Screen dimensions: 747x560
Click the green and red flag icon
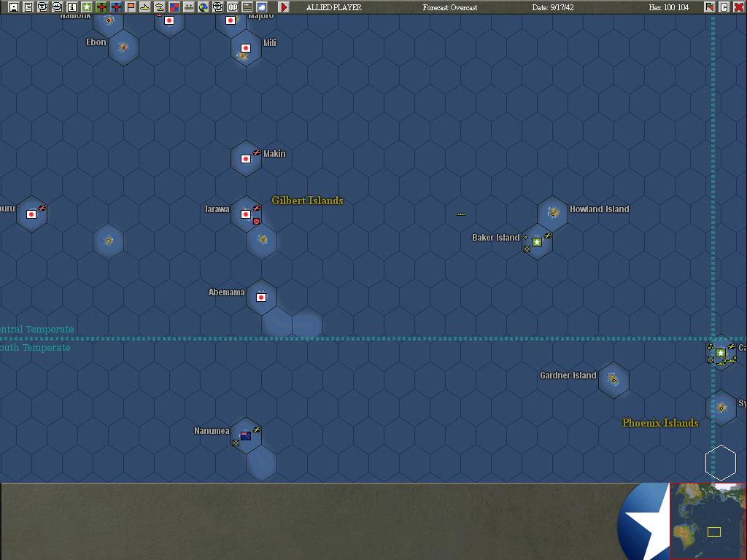pyautogui.click(x=709, y=7)
